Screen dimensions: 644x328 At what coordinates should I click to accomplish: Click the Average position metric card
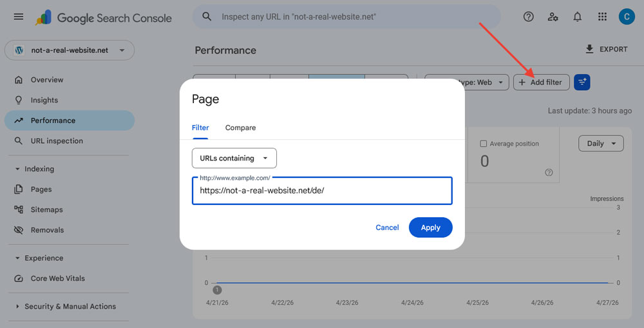click(513, 155)
